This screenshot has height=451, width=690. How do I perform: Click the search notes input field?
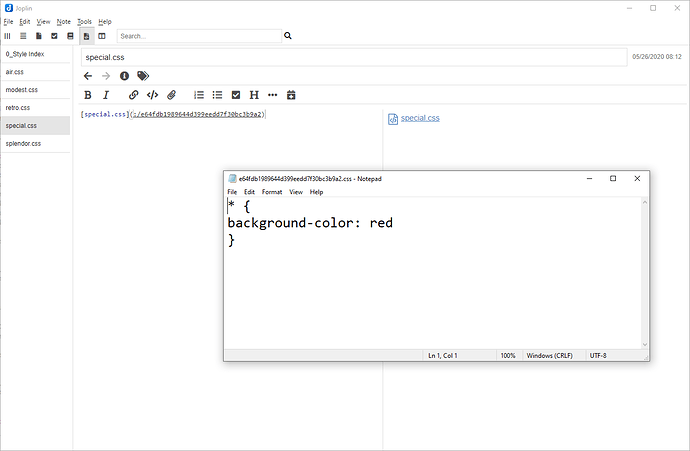[x=198, y=36]
